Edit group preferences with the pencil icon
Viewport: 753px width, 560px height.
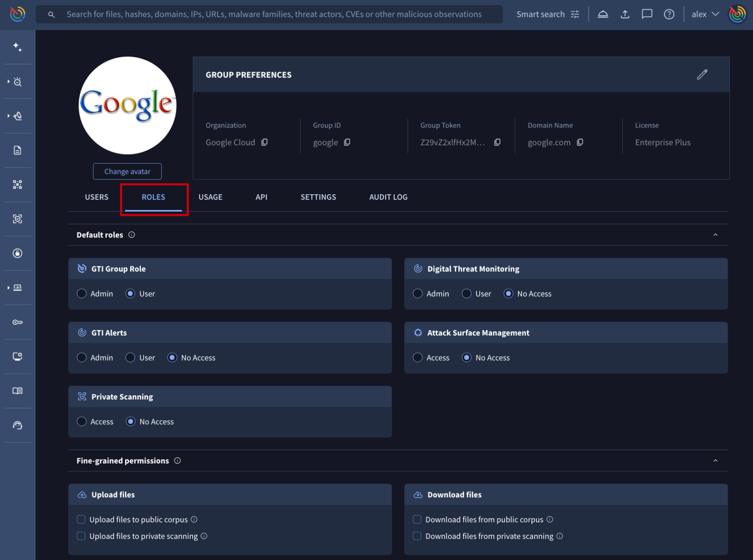click(702, 75)
